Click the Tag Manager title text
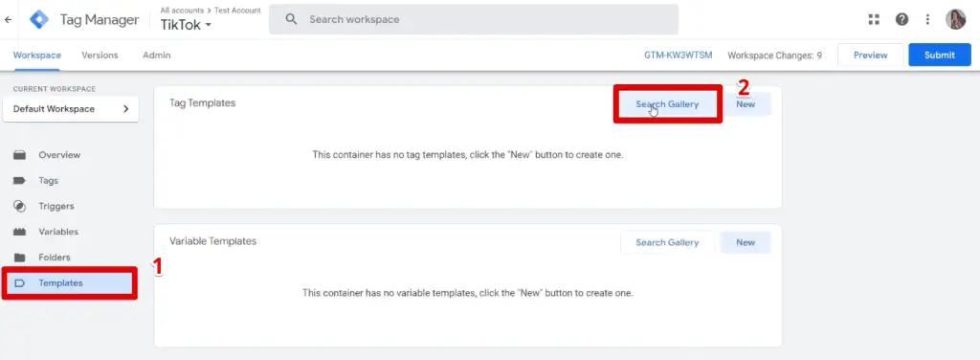The width and height of the screenshot is (980, 360). 100,20
